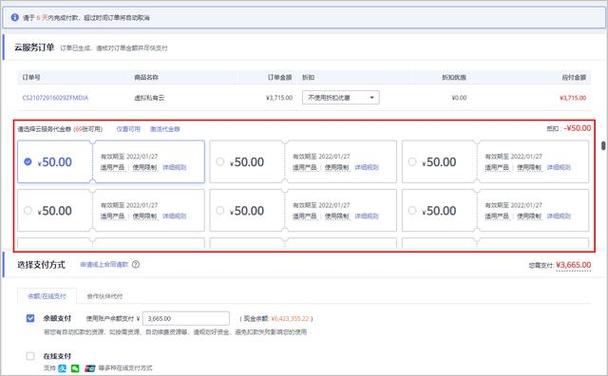Click the coupon list scrollbar handle
The height and width of the screenshot is (376, 608).
click(x=603, y=146)
